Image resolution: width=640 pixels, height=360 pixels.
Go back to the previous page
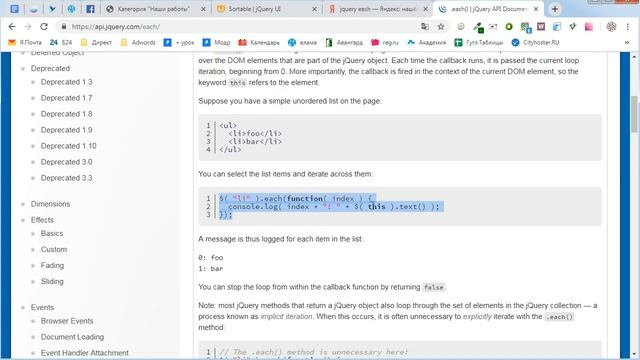(x=12, y=27)
